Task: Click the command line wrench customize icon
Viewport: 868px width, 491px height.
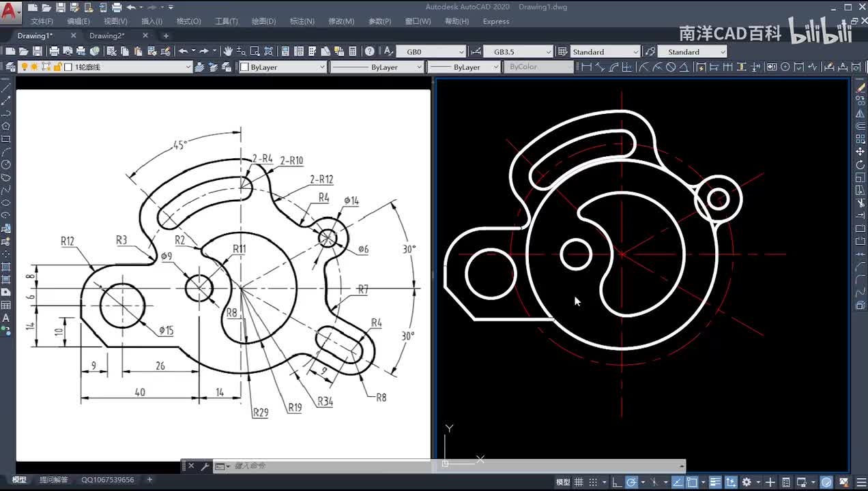Action: (x=204, y=466)
